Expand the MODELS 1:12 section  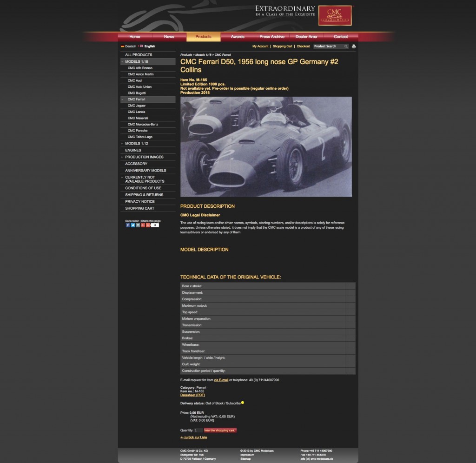(x=148, y=144)
